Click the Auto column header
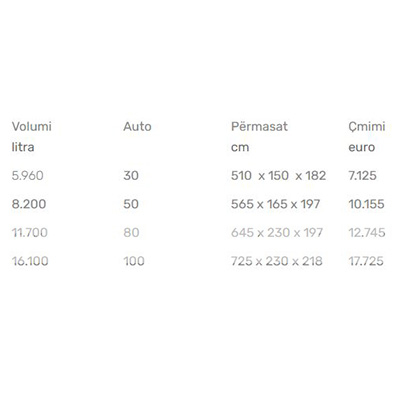This screenshot has width=400, height=400. [137, 126]
